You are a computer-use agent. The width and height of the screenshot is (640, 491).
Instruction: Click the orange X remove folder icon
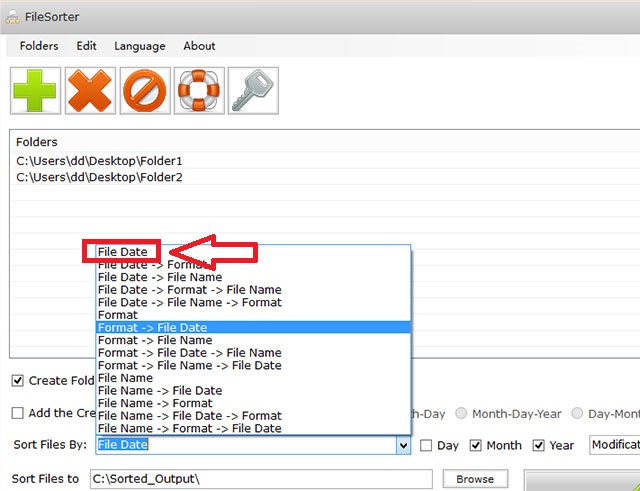click(90, 91)
